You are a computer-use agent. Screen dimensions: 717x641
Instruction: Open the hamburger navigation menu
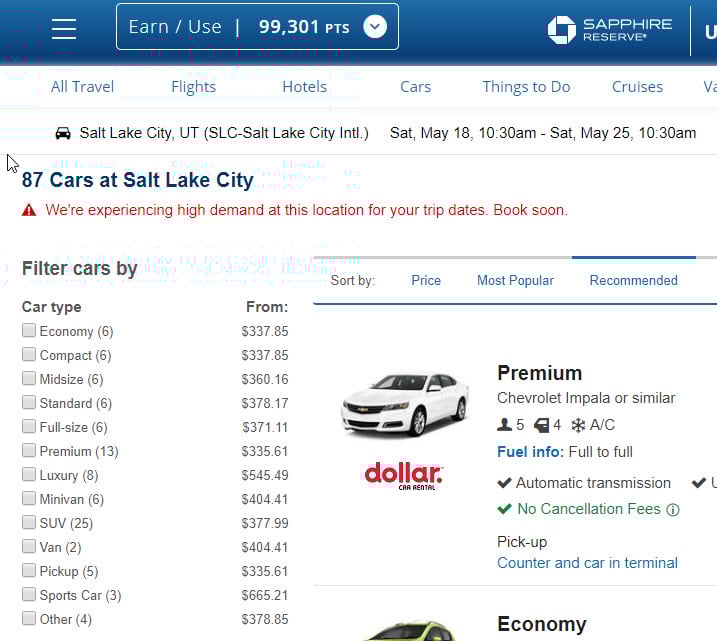(64, 29)
